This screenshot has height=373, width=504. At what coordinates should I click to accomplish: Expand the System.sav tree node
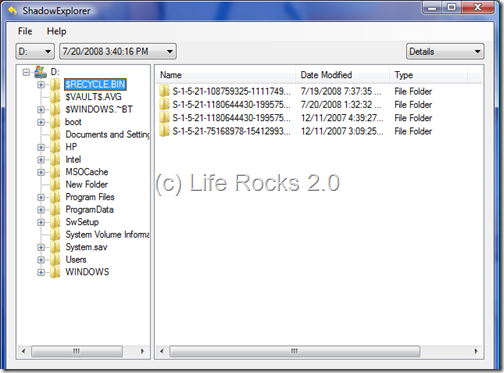point(41,247)
